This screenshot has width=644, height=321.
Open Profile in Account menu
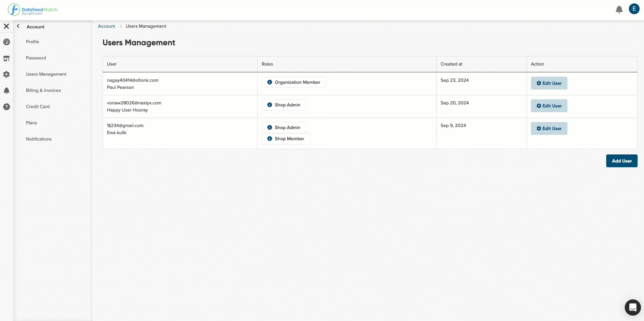click(x=32, y=42)
